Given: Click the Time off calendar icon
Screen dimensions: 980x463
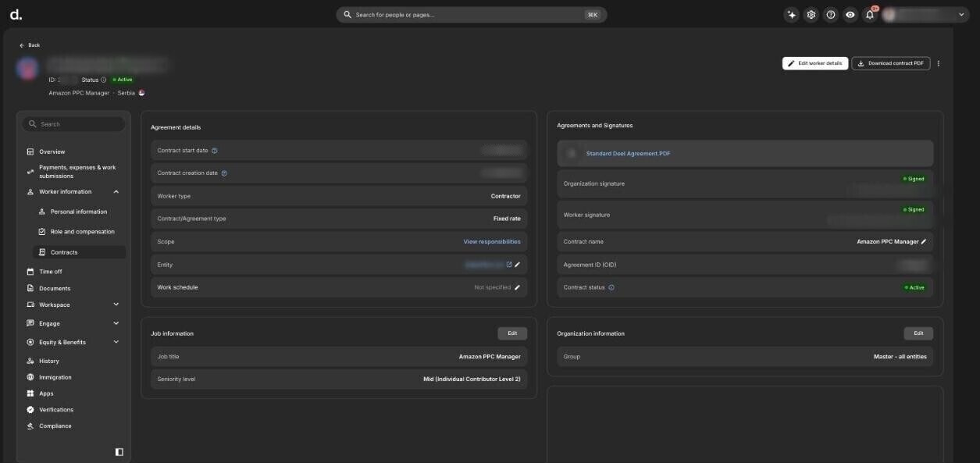Looking at the screenshot, I should click(30, 272).
